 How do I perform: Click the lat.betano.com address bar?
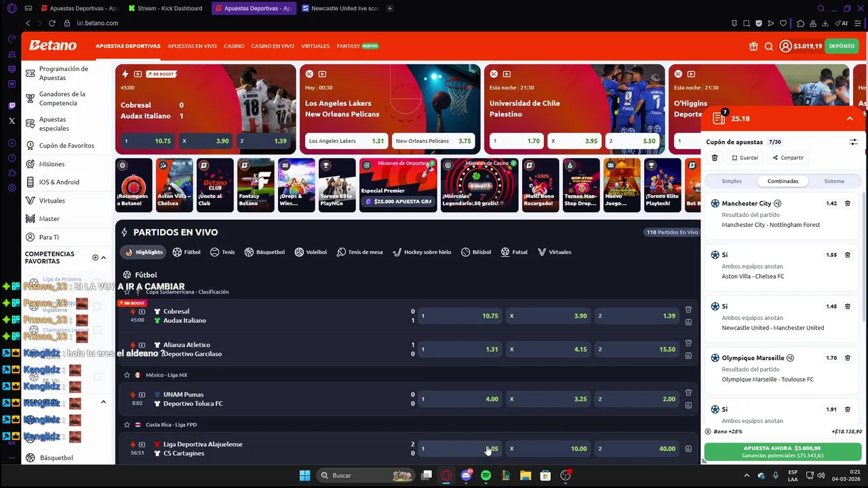coord(97,23)
